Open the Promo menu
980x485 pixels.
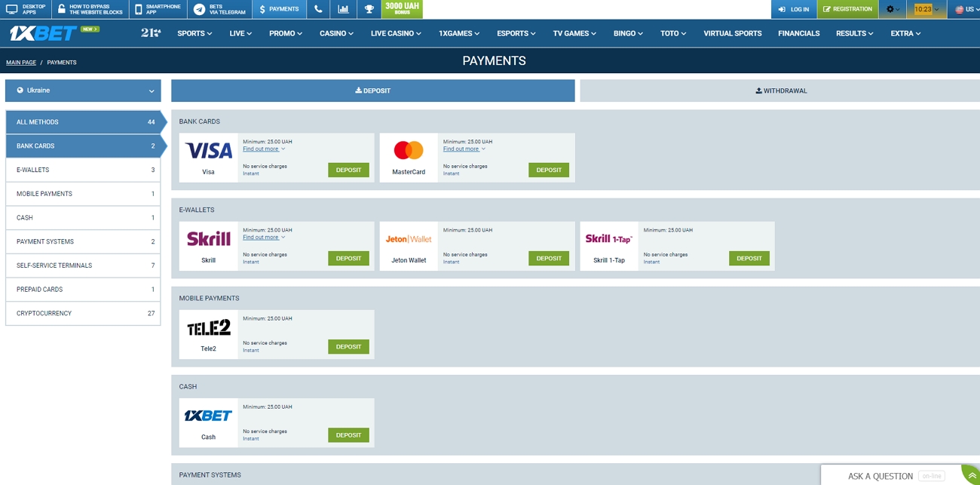[x=286, y=33]
